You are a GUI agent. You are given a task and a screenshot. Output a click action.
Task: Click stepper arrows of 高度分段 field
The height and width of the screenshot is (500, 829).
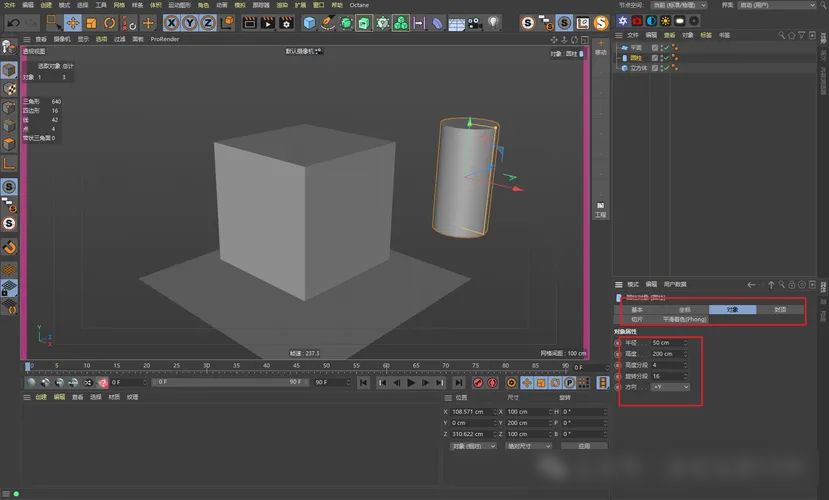click(x=686, y=365)
